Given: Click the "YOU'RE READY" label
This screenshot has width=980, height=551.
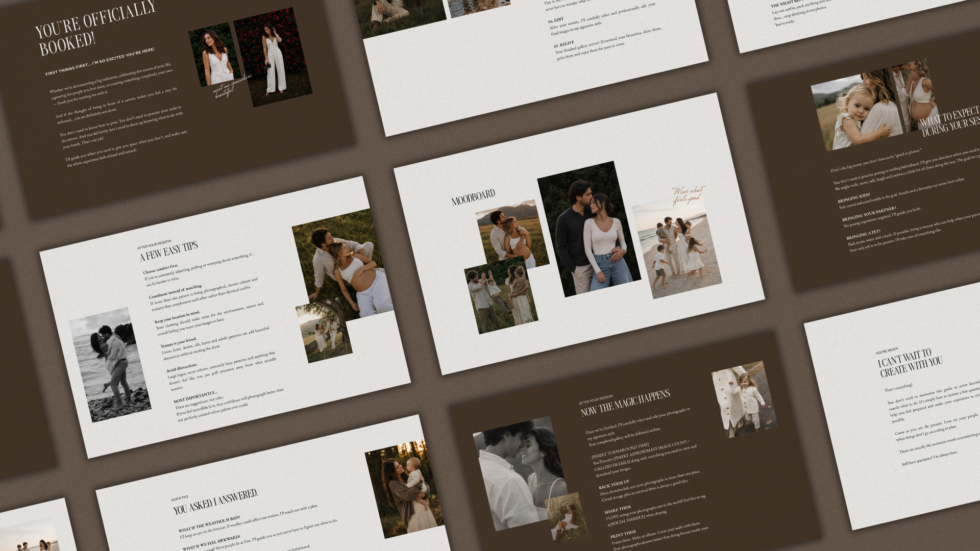Looking at the screenshot, I should (887, 351).
